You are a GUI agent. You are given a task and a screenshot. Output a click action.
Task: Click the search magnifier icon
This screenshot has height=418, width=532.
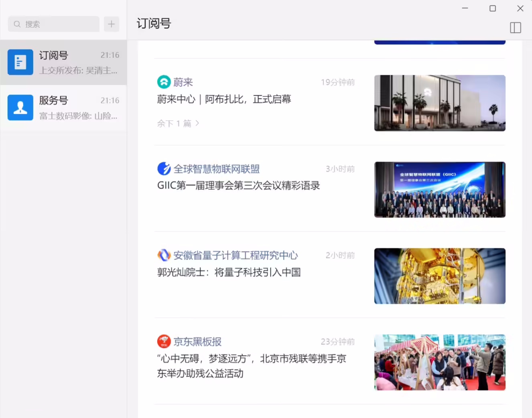click(x=17, y=24)
